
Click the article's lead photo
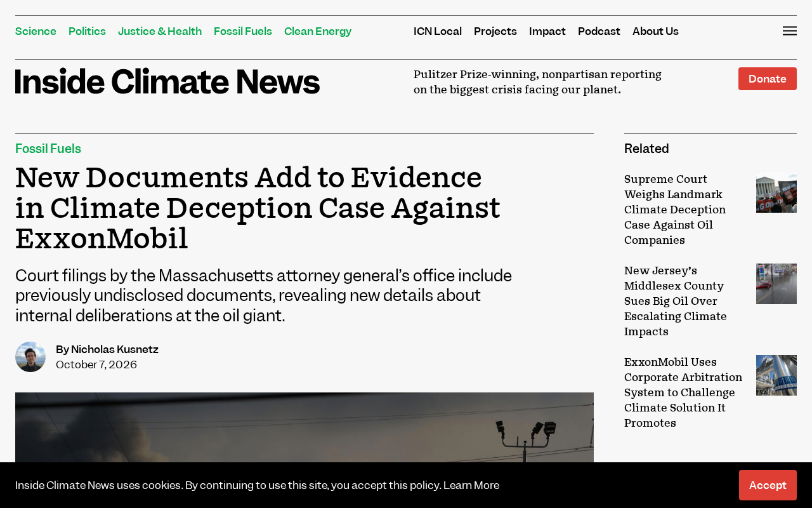coord(304,427)
